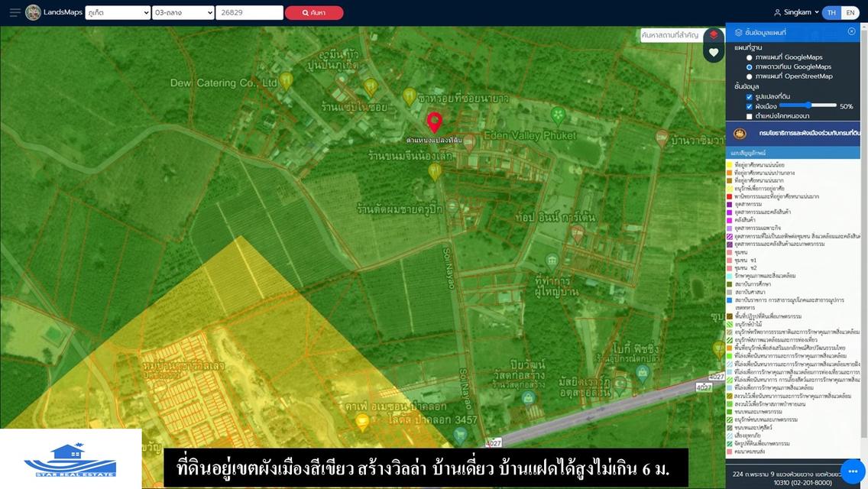Screen dimensions: 868x489
Task: Click the layers stack icon in panel header
Action: [738, 33]
